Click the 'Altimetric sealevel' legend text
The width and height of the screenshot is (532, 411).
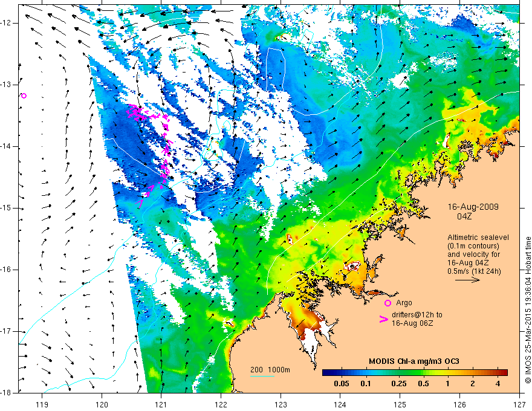(478, 238)
